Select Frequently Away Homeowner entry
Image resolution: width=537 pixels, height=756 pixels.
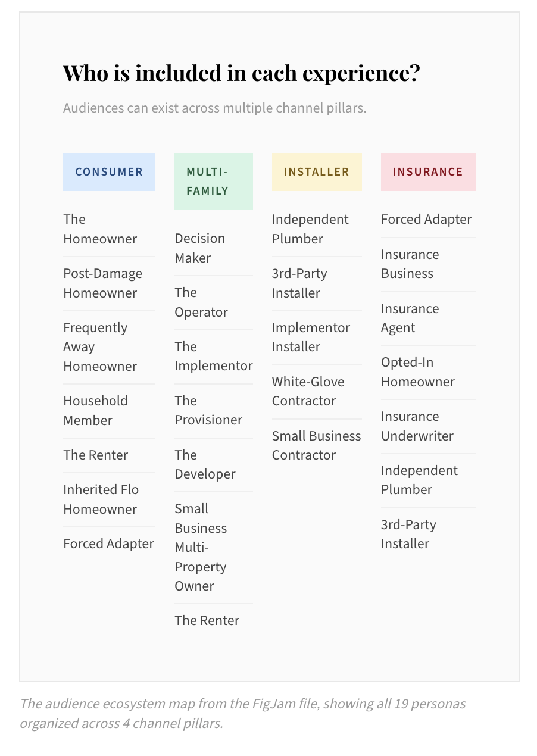tap(100, 347)
